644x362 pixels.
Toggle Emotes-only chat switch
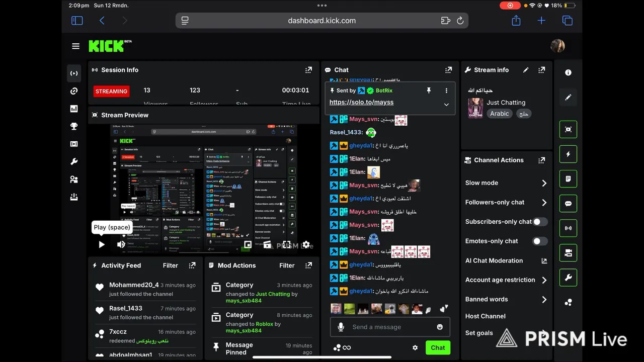540,241
